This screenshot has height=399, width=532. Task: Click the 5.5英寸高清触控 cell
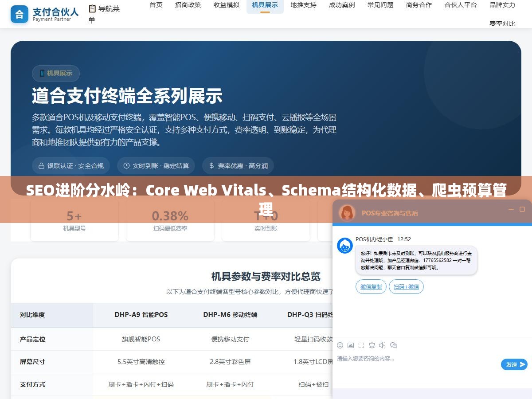141,362
